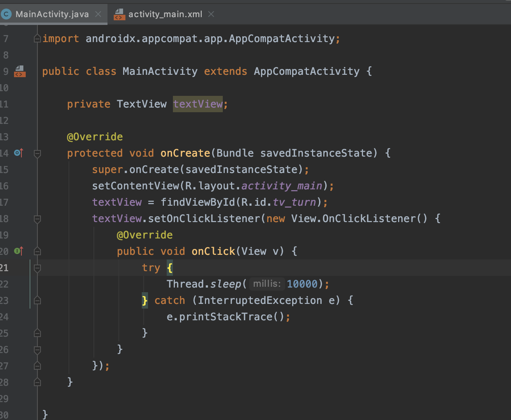511x420 pixels.
Task: Collapse the try block fold marker
Action: point(37,268)
